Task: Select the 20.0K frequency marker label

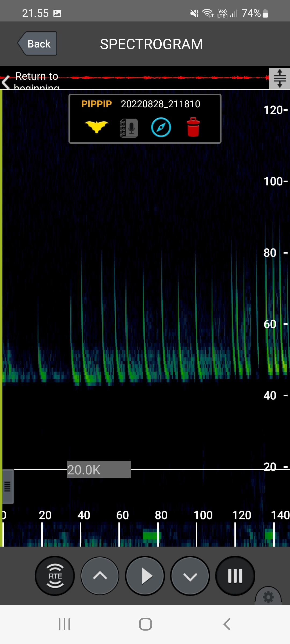Action: tap(99, 470)
